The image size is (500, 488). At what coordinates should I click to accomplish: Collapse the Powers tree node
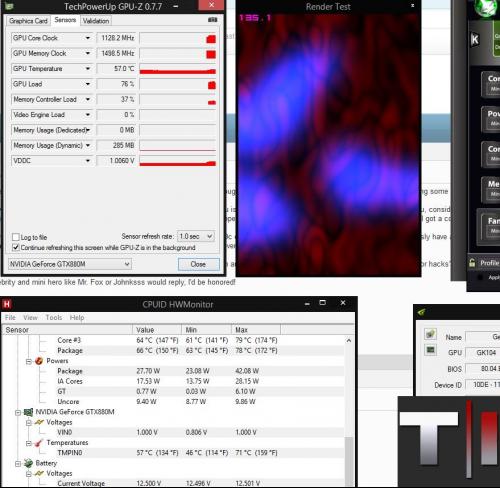[x=29, y=361]
